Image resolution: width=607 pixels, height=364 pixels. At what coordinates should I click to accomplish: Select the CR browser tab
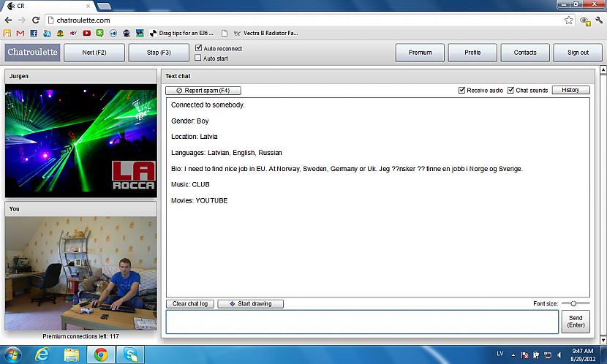tap(48, 6)
